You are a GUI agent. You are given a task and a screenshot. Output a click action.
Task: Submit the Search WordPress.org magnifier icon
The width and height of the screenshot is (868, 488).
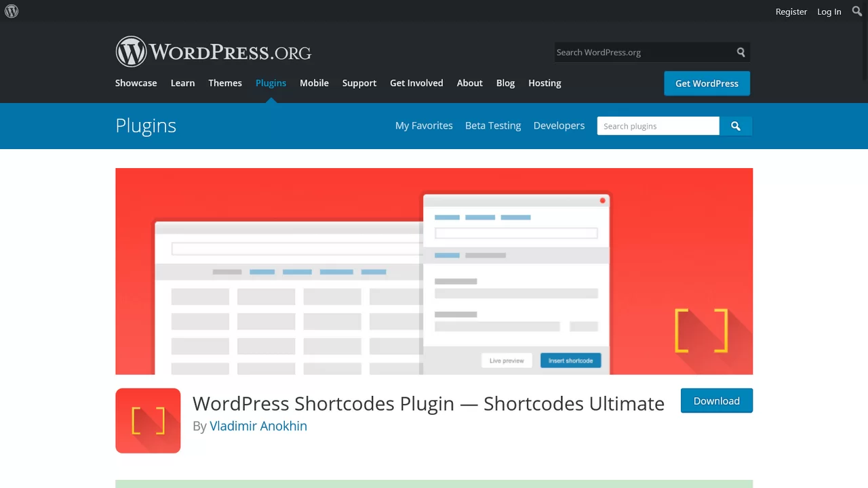pyautogui.click(x=741, y=52)
